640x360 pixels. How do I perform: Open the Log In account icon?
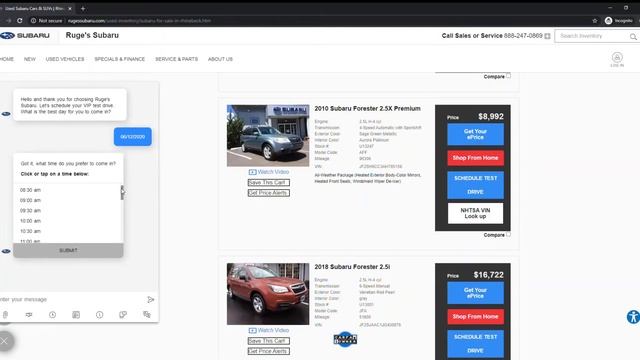[x=617, y=59]
